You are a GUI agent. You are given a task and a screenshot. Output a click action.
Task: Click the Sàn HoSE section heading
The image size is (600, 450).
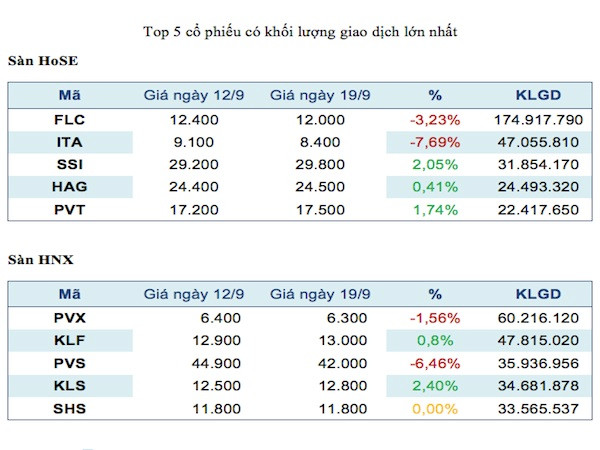click(43, 62)
